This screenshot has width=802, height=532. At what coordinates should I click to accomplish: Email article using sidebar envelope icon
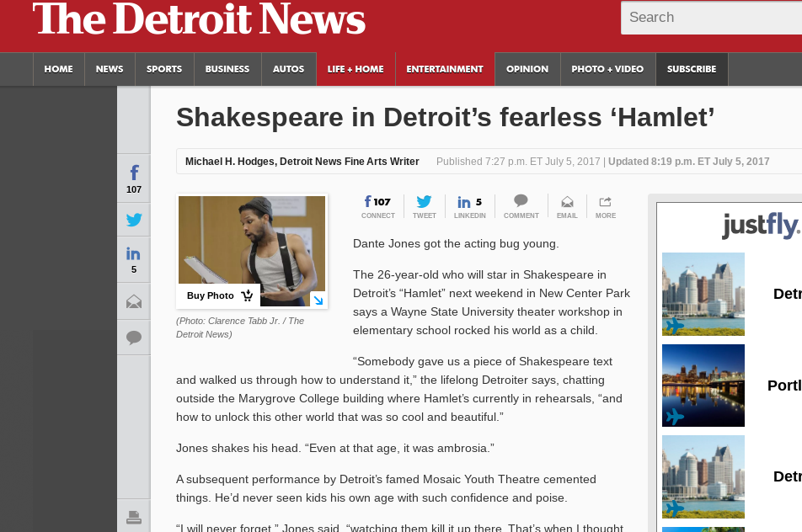pyautogui.click(x=134, y=301)
